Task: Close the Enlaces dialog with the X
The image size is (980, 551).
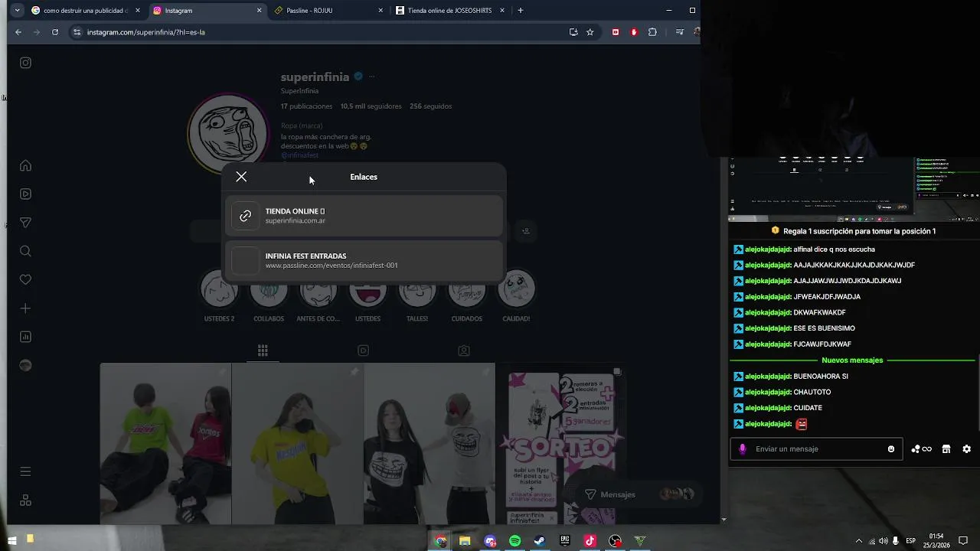Action: coord(241,177)
